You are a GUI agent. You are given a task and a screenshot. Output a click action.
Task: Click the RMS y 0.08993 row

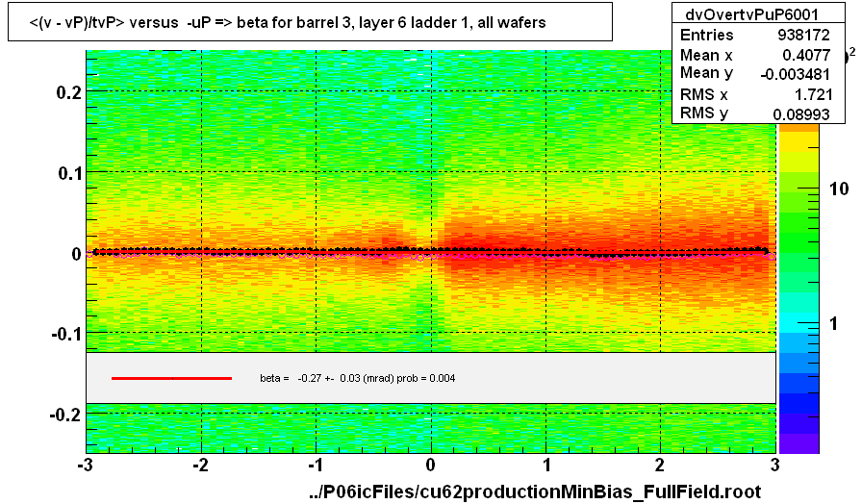[x=757, y=113]
